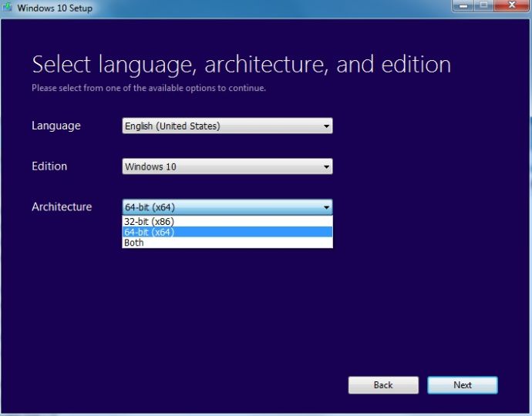
Task: Click the maximize button in title bar
Action: [484, 5]
